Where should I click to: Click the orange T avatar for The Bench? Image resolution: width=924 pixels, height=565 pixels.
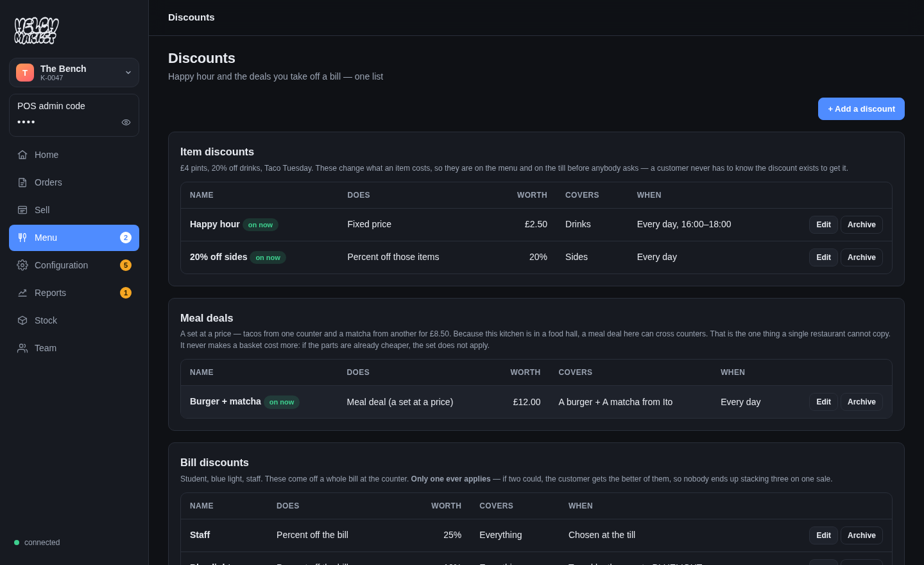(x=25, y=73)
